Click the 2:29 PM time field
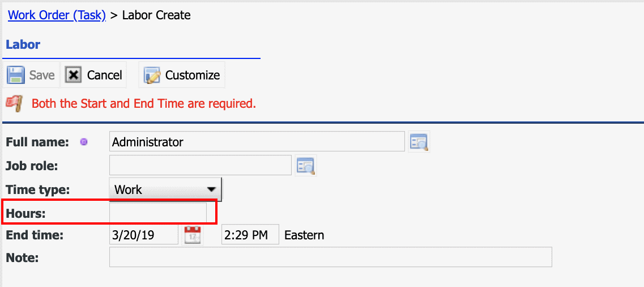This screenshot has width=644, height=287. pos(250,235)
